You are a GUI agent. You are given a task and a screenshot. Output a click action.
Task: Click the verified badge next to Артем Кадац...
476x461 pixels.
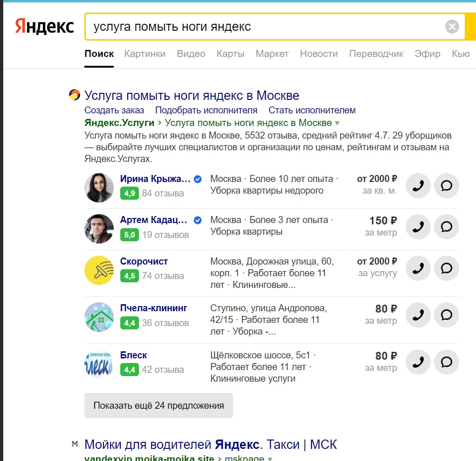(x=198, y=220)
